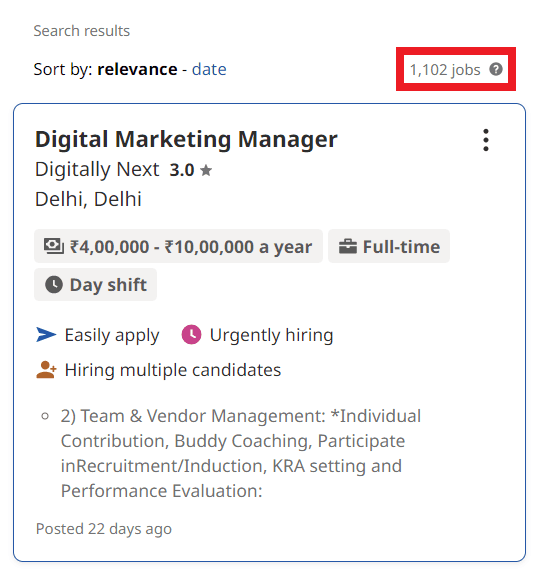Viewport: 541px width, 570px height.
Task: Click the clock icon in the Day shift tag
Action: click(54, 284)
